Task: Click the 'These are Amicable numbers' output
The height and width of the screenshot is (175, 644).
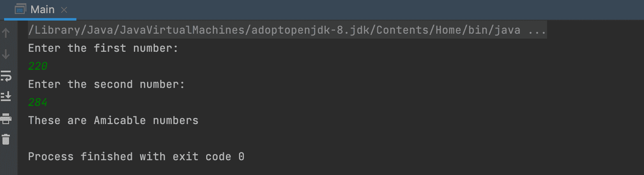Action: [113, 121]
